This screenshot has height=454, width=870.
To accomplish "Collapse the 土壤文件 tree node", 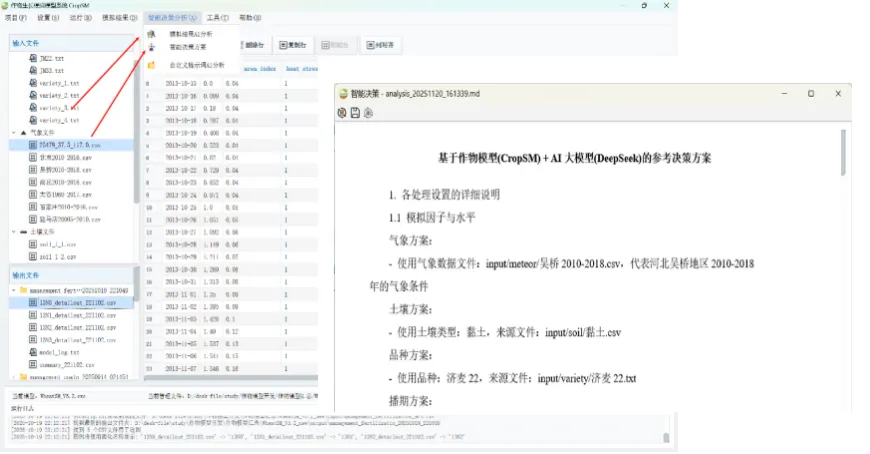I will coord(14,231).
